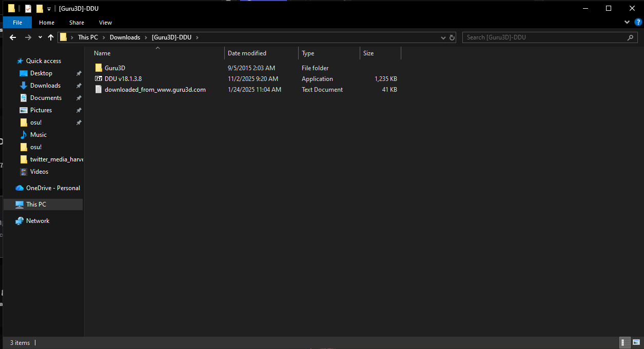Click the Properties icon in title bar

[28, 8]
